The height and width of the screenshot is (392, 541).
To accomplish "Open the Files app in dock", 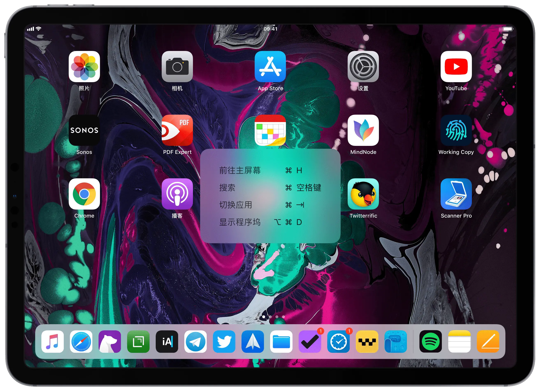I will 281,341.
